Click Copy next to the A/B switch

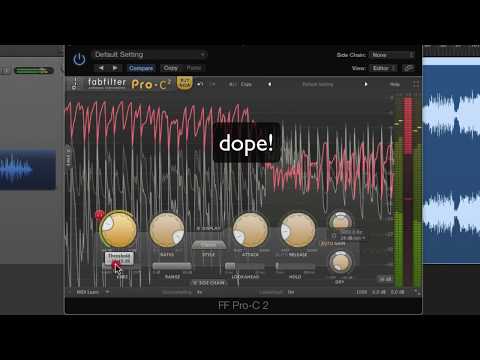coord(246,84)
